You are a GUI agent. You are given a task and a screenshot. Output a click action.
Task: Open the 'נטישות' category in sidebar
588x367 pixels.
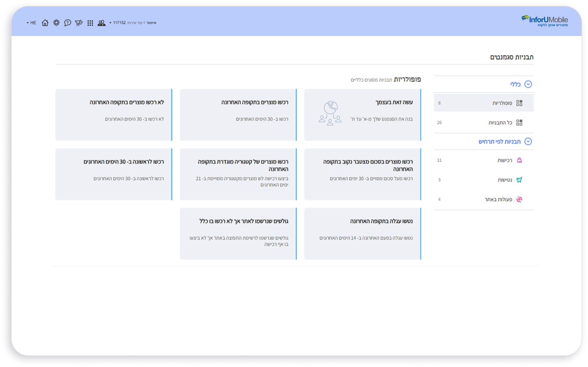coord(504,180)
